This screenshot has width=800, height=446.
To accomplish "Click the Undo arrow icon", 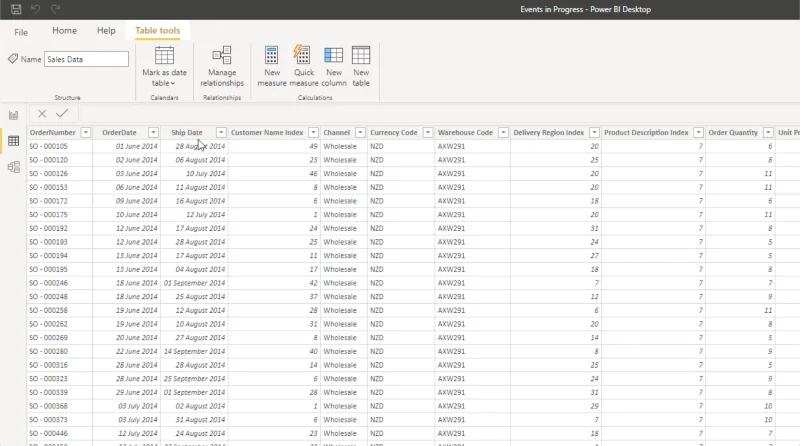I will point(35,9).
